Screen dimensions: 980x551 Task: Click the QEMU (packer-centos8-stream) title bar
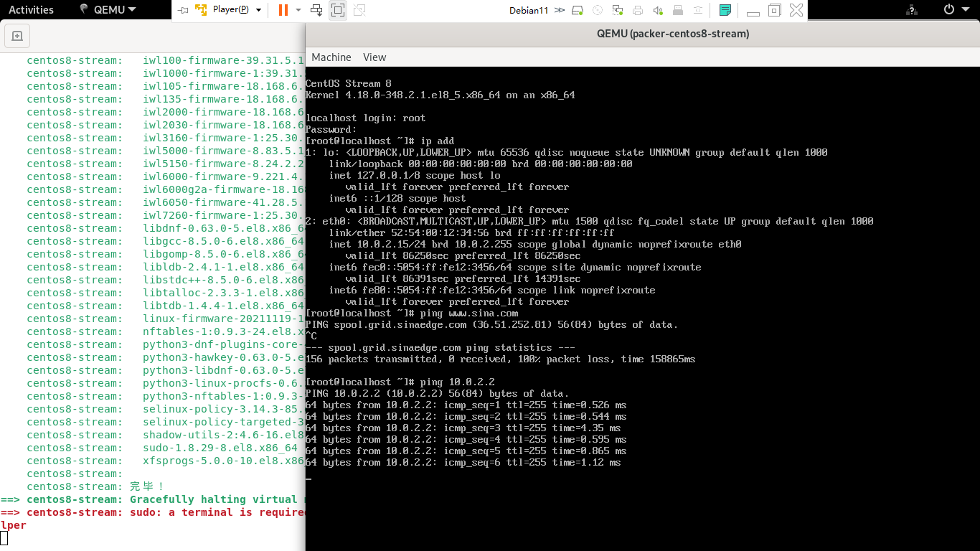click(x=673, y=34)
